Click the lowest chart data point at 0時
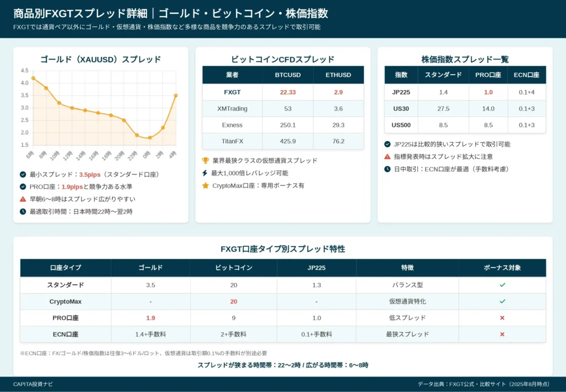The image size is (566, 392). pyautogui.click(x=150, y=138)
